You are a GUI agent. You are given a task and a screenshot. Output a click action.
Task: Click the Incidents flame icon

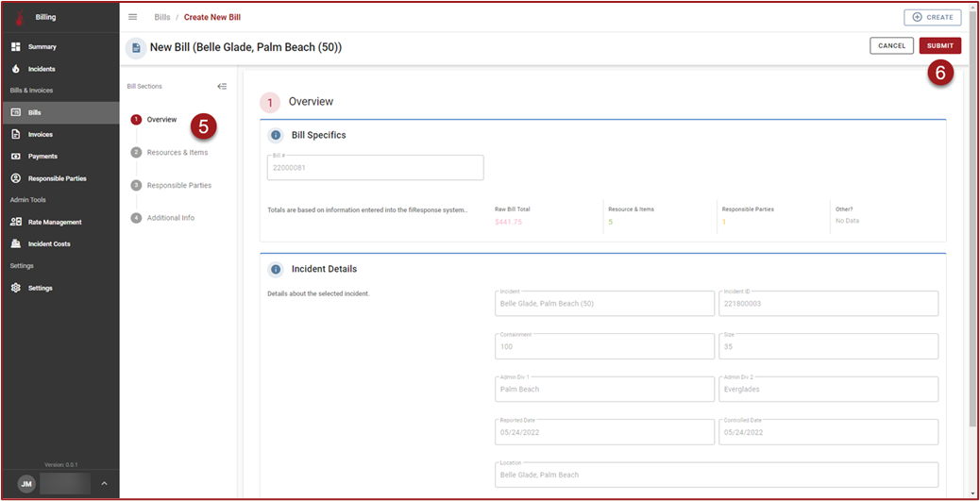(16, 69)
